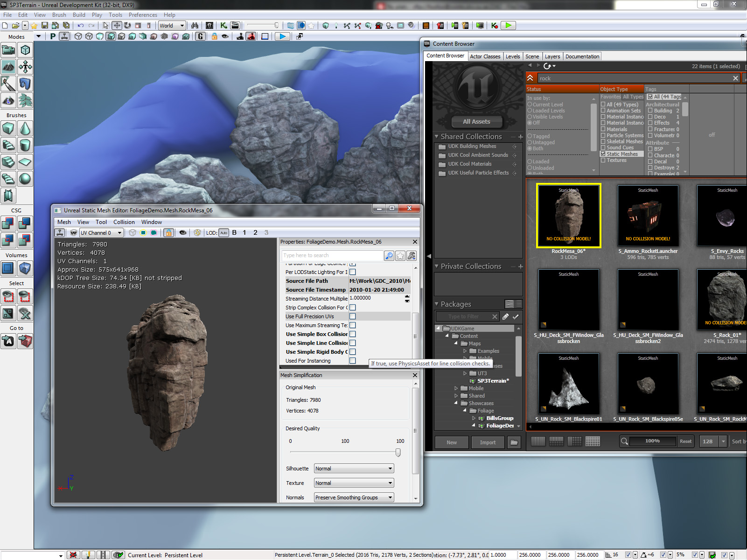Enable Use Simple Rigid Body checkbox
This screenshot has height=560, width=747.
353,352
